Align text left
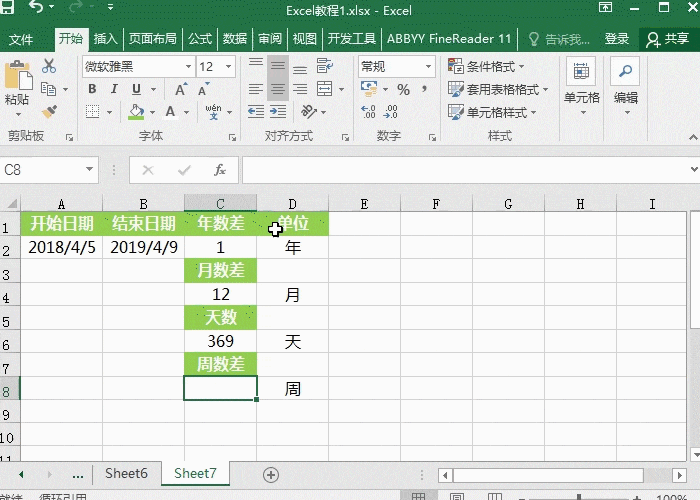Image resolution: width=700 pixels, height=500 pixels. 256,89
